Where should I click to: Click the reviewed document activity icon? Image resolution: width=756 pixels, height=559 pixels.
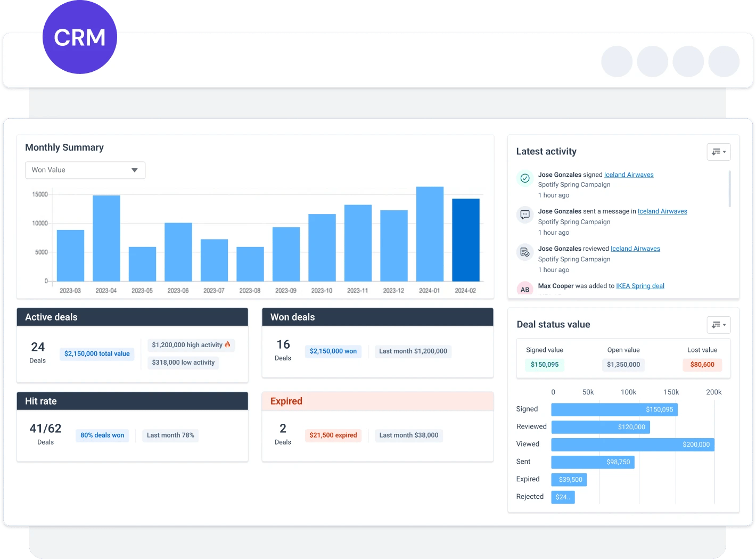coord(525,252)
